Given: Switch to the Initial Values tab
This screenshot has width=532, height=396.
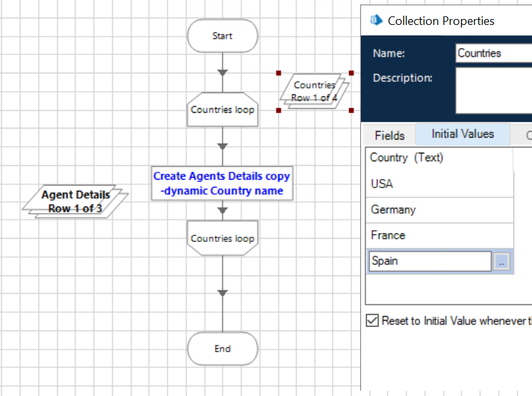Looking at the screenshot, I should [463, 134].
